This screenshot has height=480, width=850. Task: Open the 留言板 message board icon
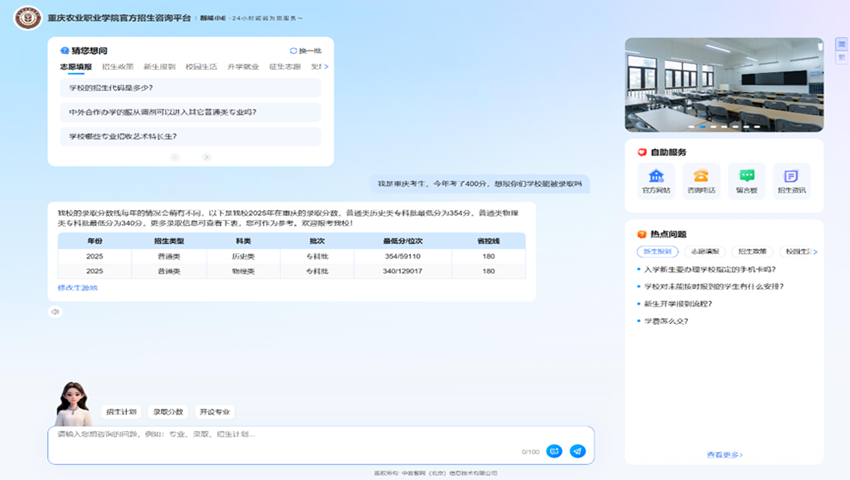tap(746, 180)
